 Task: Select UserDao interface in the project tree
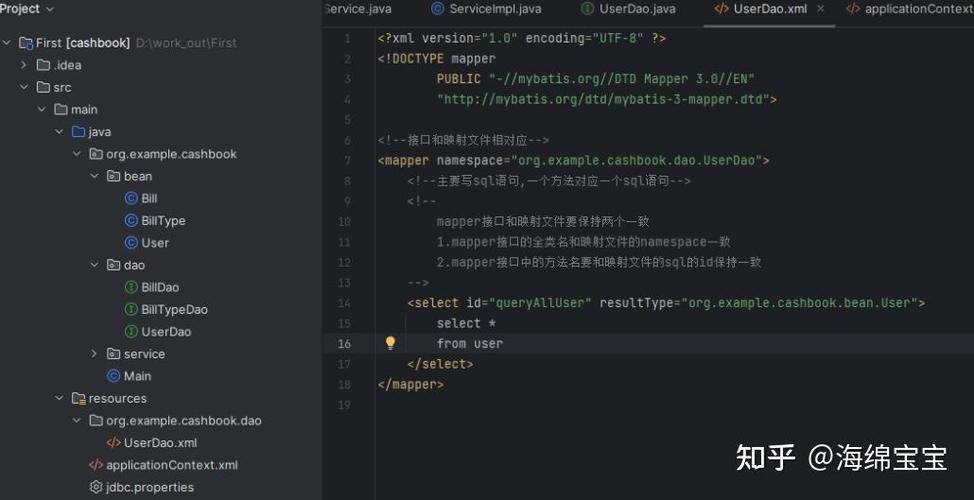(166, 332)
